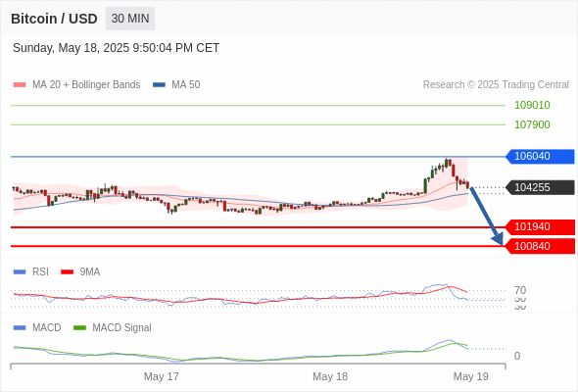Click the May 17 date marker

(161, 376)
